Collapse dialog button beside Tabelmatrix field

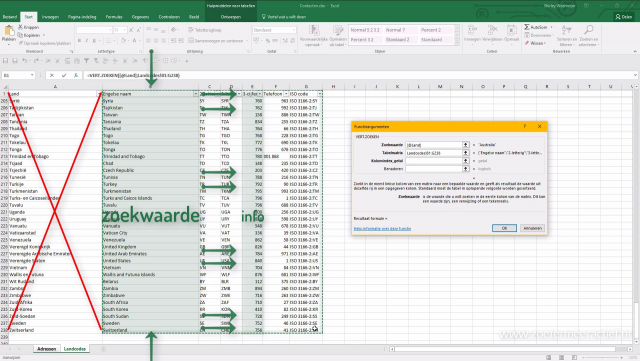coord(465,153)
